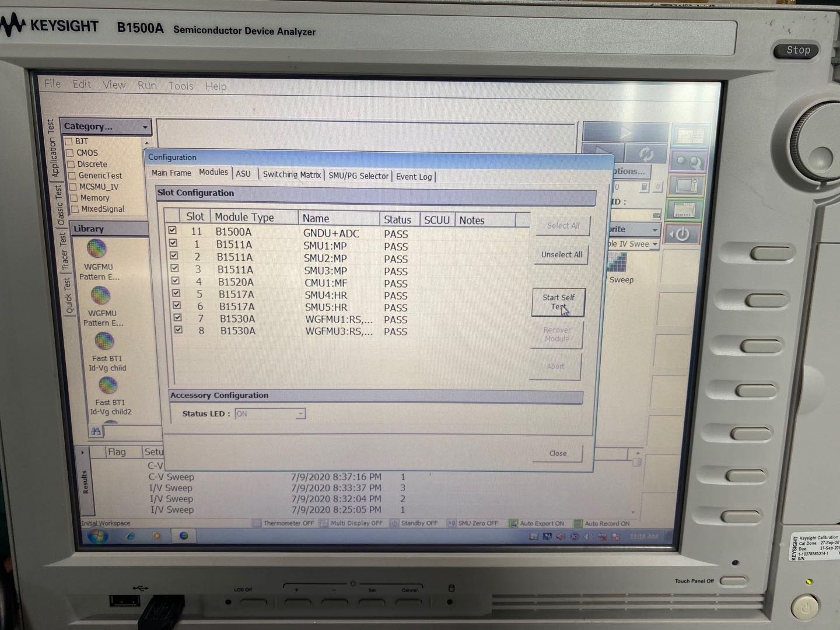Switch to the SMU/PG Selector tab
The image size is (840, 630).
[358, 176]
